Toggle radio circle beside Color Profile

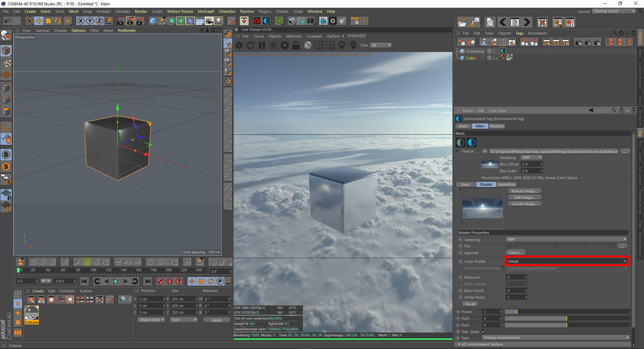[x=461, y=261]
